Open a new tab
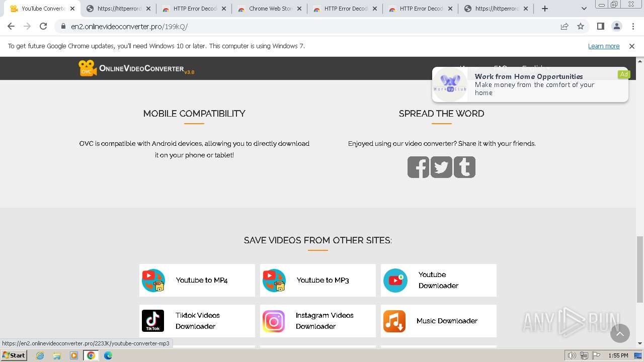The height and width of the screenshot is (362, 644). click(545, 9)
